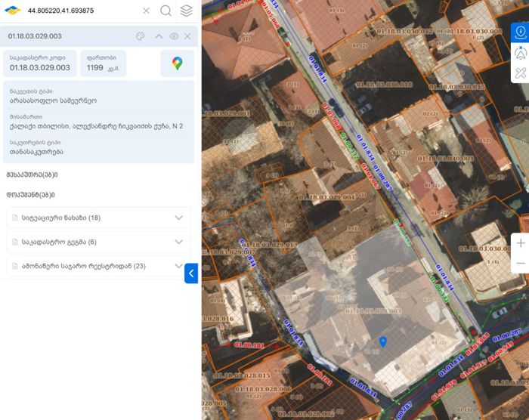Click the მესაკუთრე(ებ)ი owners heading
This screenshot has height=420, width=529.
click(32, 174)
